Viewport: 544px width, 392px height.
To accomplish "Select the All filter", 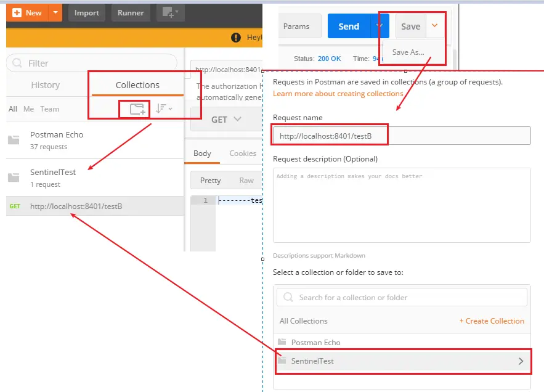I will pyautogui.click(x=13, y=109).
